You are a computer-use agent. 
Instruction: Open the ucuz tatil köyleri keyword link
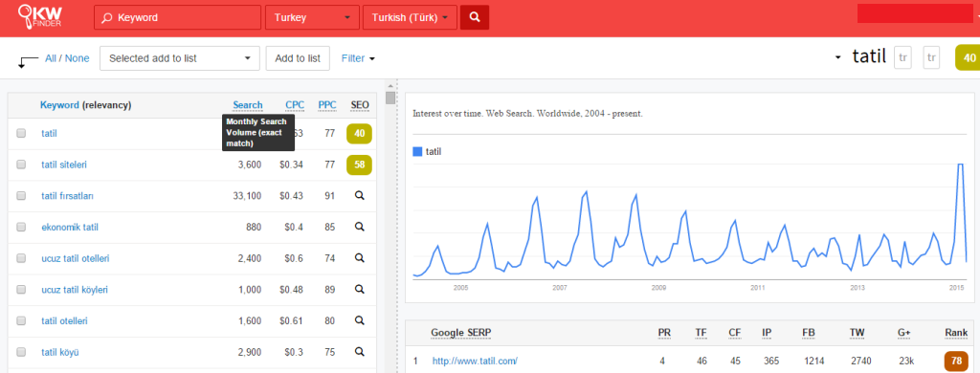tap(75, 289)
